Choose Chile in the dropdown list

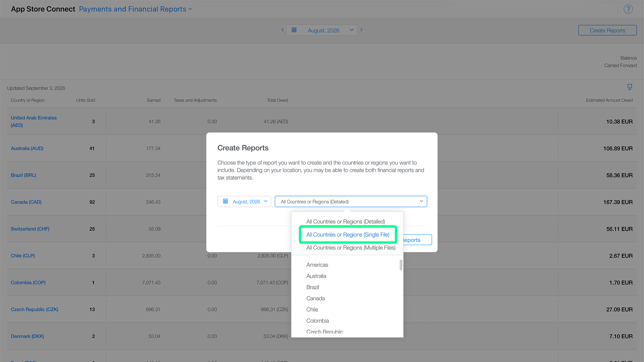[x=312, y=309]
